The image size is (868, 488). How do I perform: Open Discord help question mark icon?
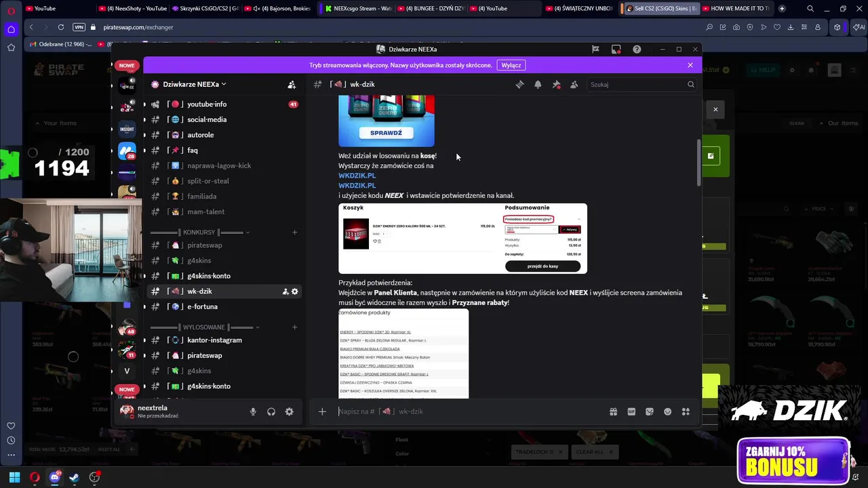(x=637, y=49)
